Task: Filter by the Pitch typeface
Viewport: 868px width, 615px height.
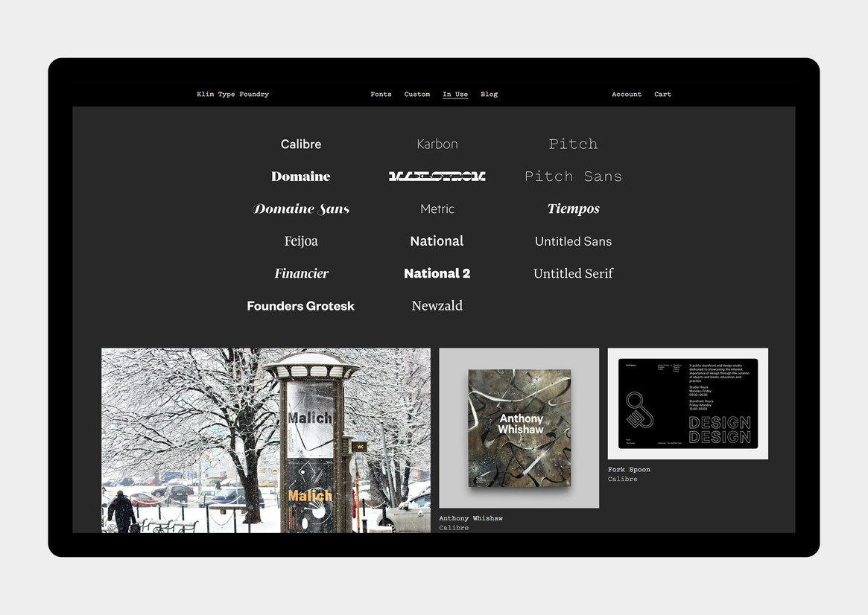Action: (573, 144)
